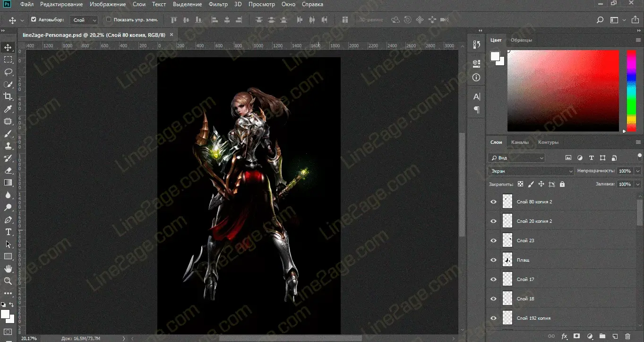Select the Hand tool
This screenshot has height=342, width=644.
[8, 269]
